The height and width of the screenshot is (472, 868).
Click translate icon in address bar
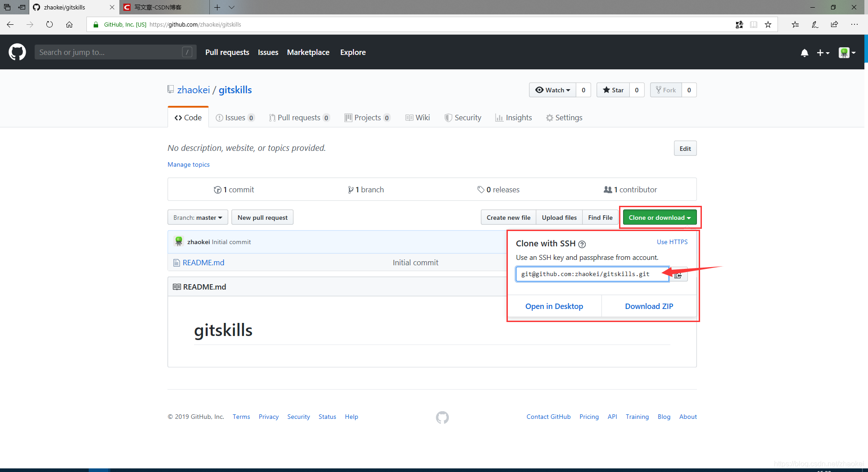click(x=739, y=24)
